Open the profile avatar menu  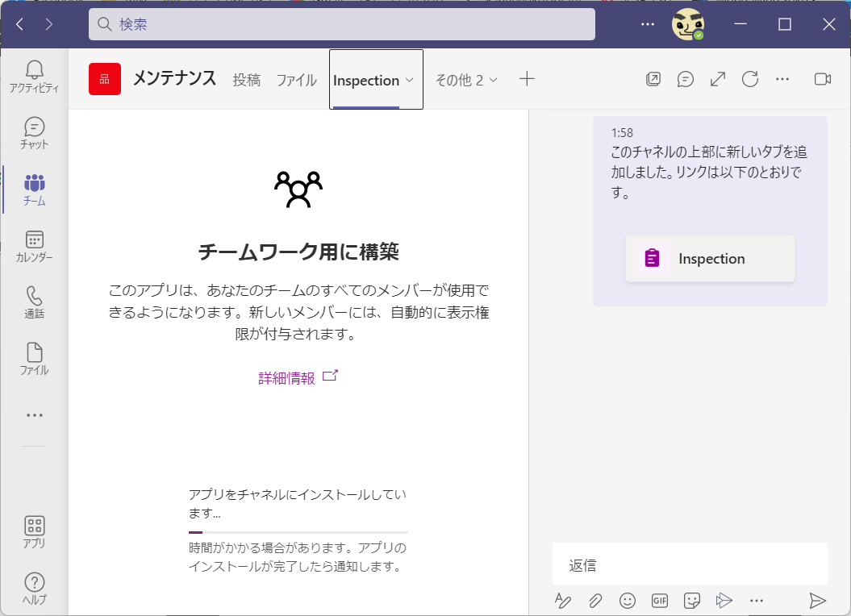[687, 24]
